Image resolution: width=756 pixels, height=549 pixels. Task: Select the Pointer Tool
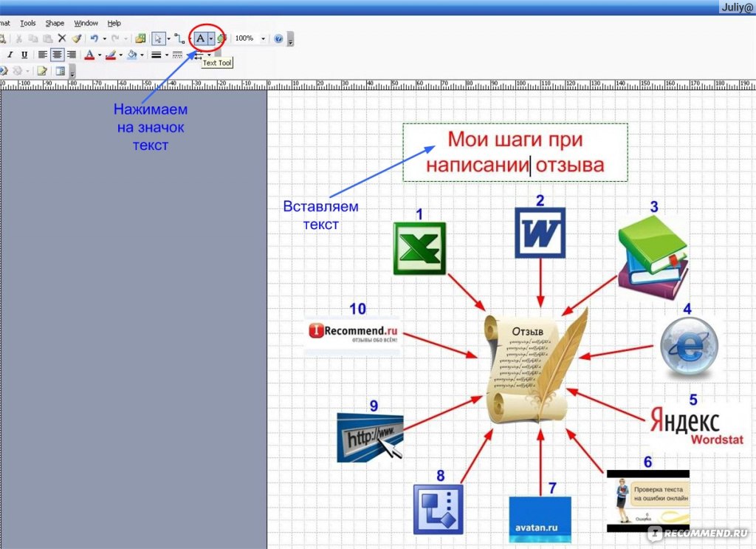point(158,38)
